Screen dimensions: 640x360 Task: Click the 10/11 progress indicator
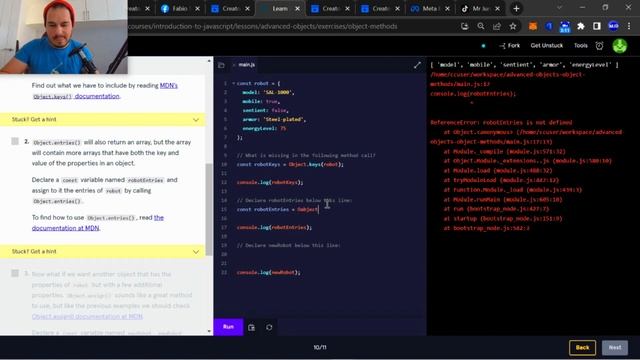coord(320,347)
